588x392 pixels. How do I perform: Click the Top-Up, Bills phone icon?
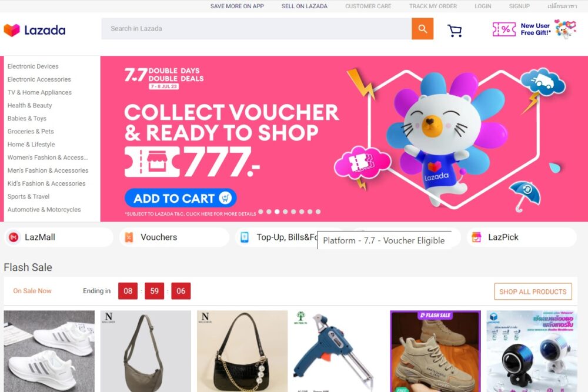(245, 237)
